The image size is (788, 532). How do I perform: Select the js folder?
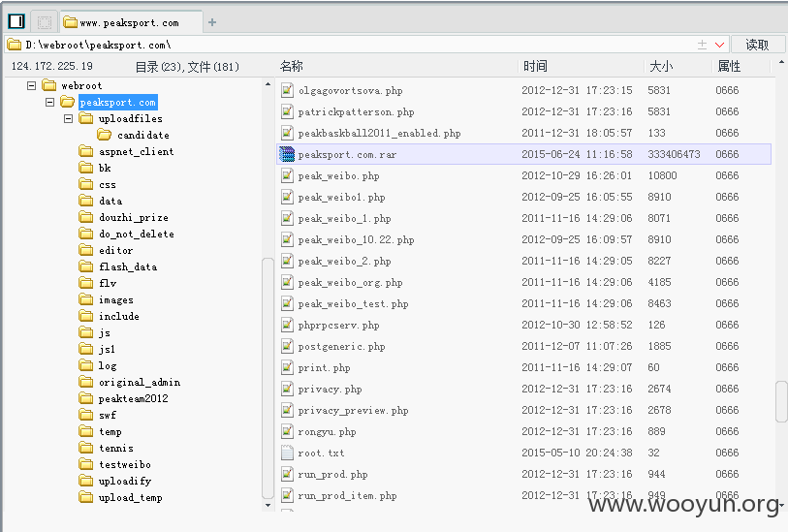click(x=105, y=332)
